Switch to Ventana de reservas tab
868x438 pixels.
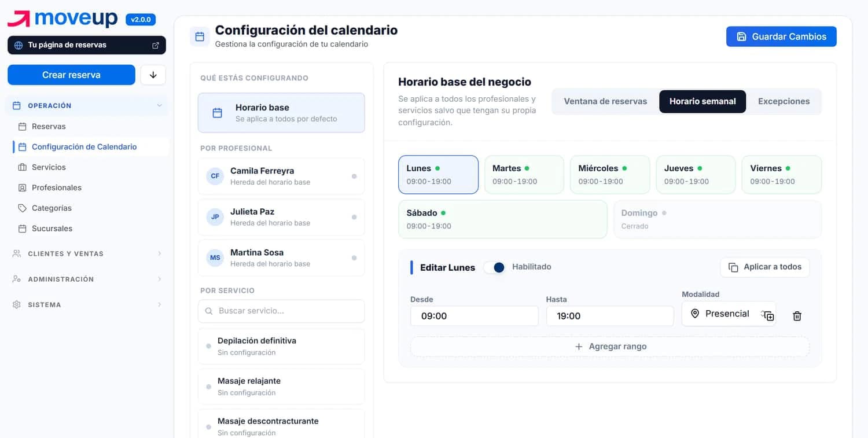[x=605, y=101]
